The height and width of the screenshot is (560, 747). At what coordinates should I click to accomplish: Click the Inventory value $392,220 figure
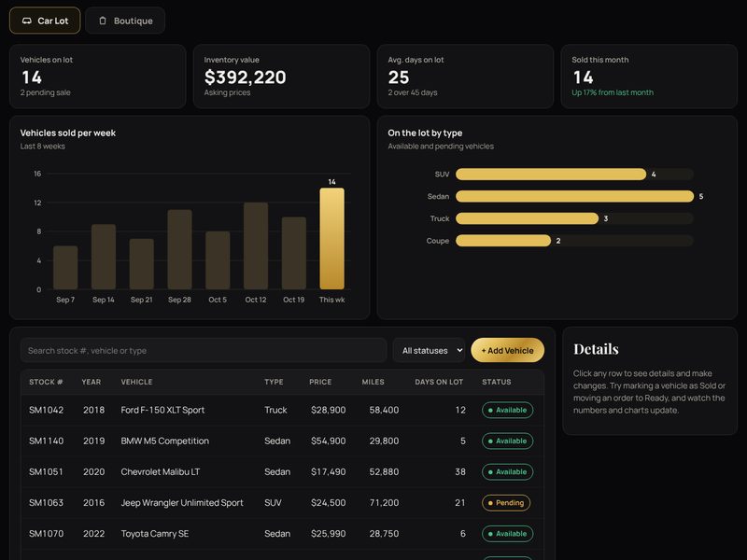245,77
